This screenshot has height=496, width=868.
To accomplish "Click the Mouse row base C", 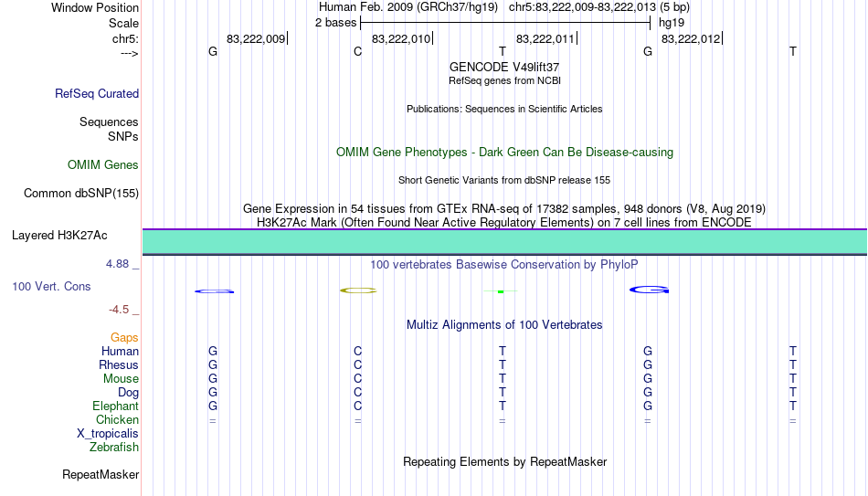I will point(357,379).
